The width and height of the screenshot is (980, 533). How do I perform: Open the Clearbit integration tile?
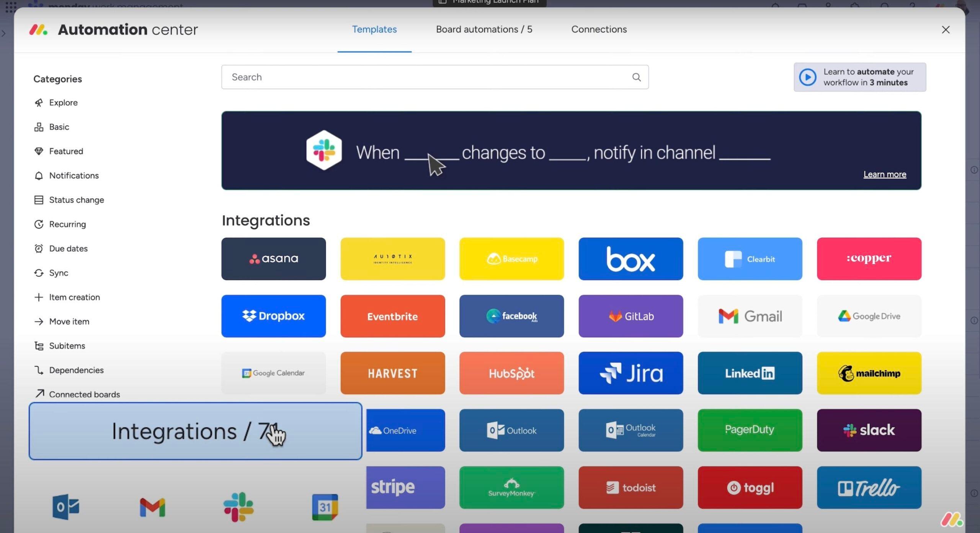click(x=750, y=259)
